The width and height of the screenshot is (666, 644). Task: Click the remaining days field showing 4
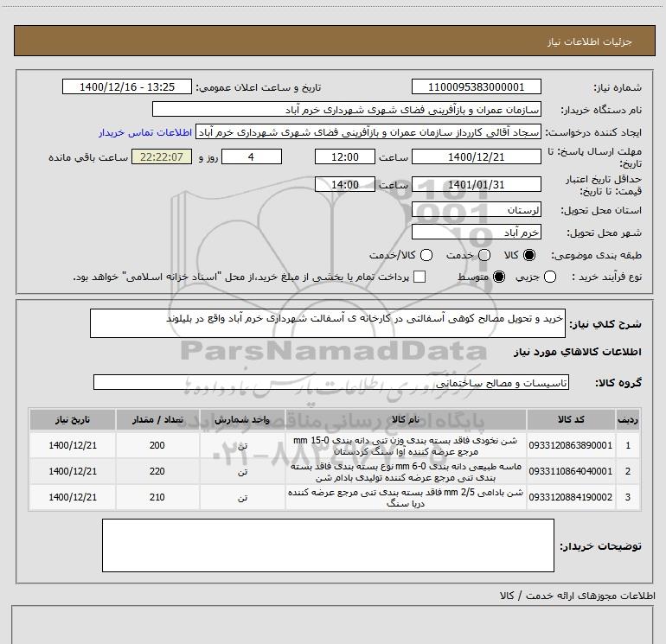click(252, 157)
